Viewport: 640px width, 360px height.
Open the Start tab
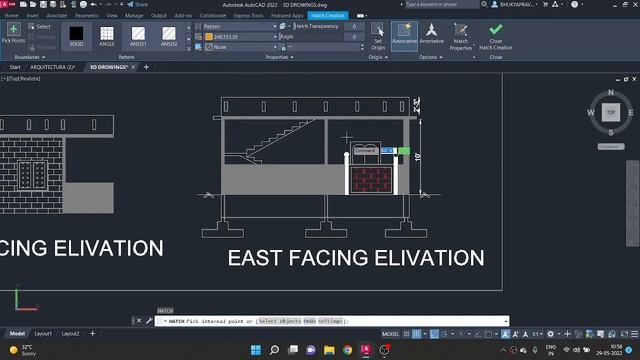[x=15, y=67]
